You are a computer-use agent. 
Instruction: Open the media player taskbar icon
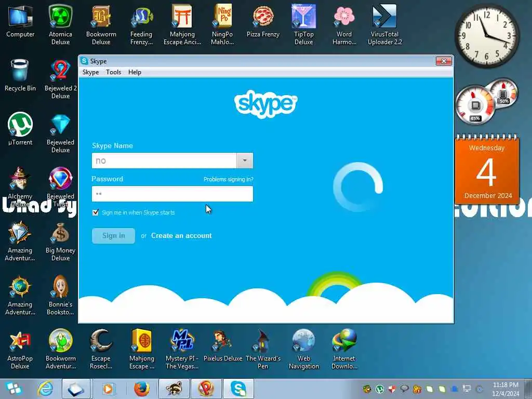coord(108,389)
